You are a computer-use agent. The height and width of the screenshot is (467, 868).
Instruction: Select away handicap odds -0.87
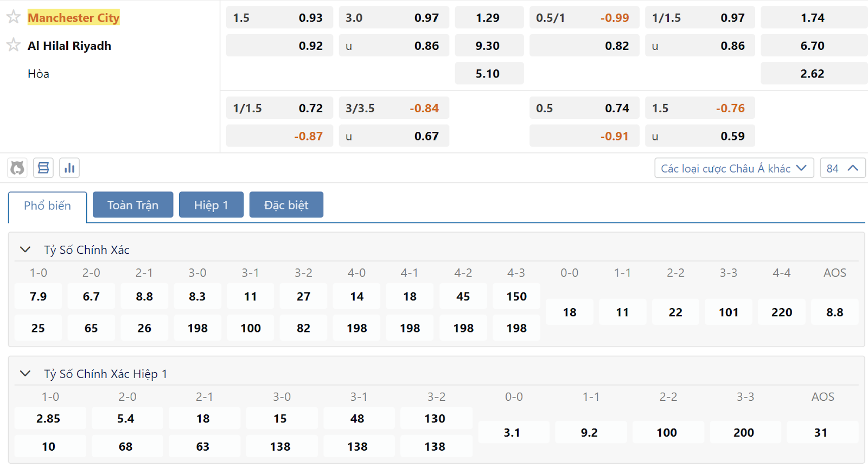[x=279, y=136]
